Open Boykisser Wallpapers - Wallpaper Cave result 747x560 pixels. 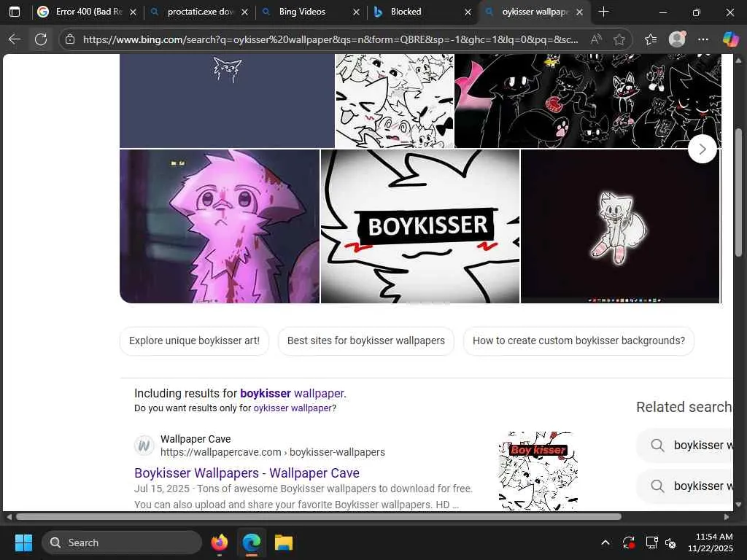click(247, 472)
